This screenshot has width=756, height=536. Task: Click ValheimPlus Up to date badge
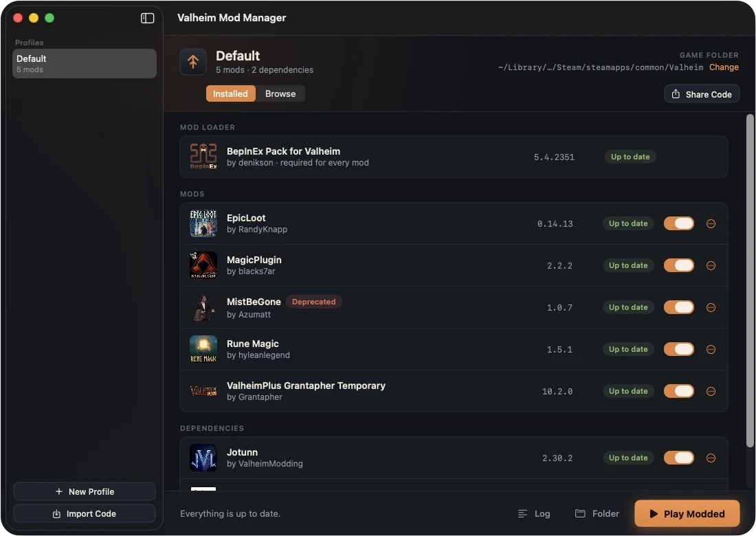(x=628, y=392)
